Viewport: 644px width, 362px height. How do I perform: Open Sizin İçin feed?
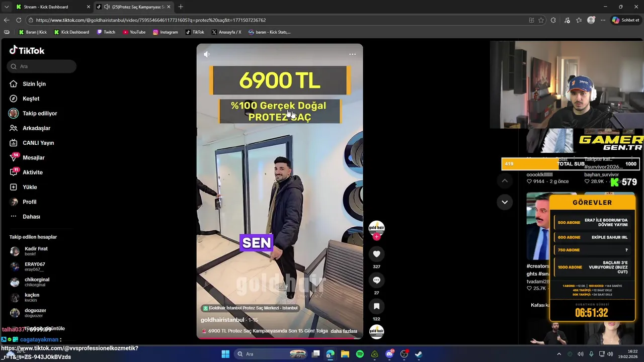[x=34, y=84]
